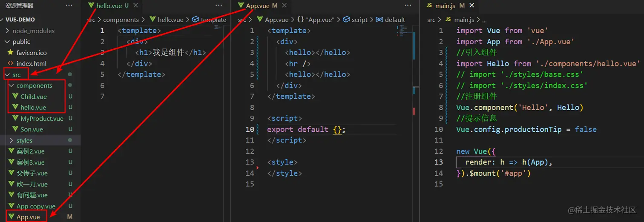This screenshot has height=222, width=644.
Task: Open more actions in hello.vue editor group
Action: pos(219,6)
